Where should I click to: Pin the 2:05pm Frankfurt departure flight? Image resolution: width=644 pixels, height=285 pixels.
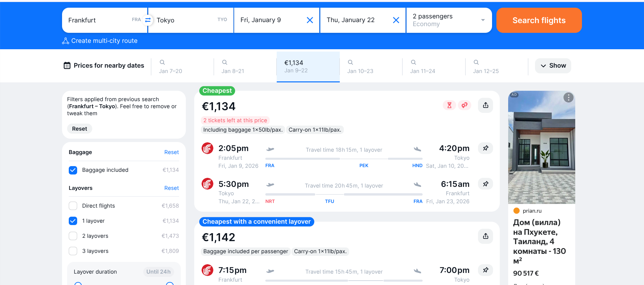tap(485, 148)
